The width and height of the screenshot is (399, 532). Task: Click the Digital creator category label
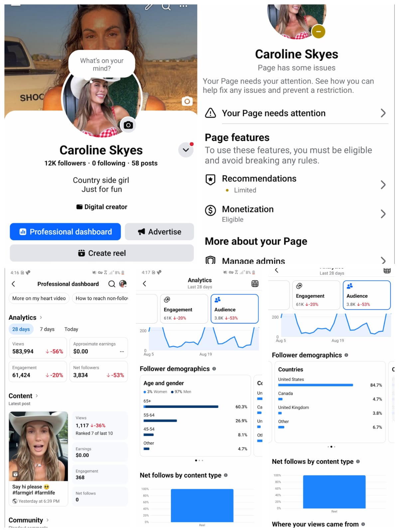[x=102, y=207]
